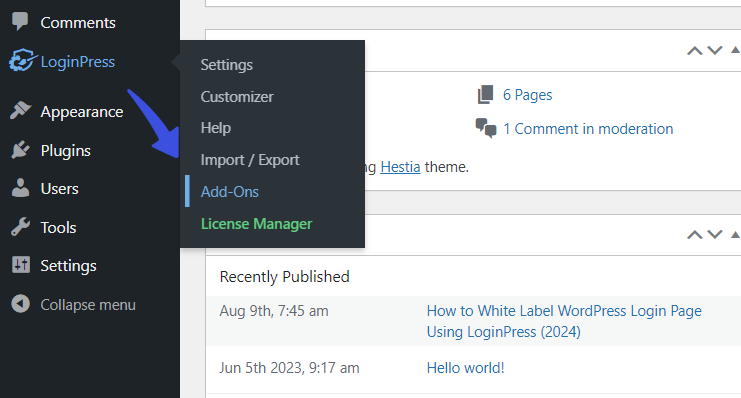Click the Settings sliders icon in sidebar

click(x=21, y=265)
